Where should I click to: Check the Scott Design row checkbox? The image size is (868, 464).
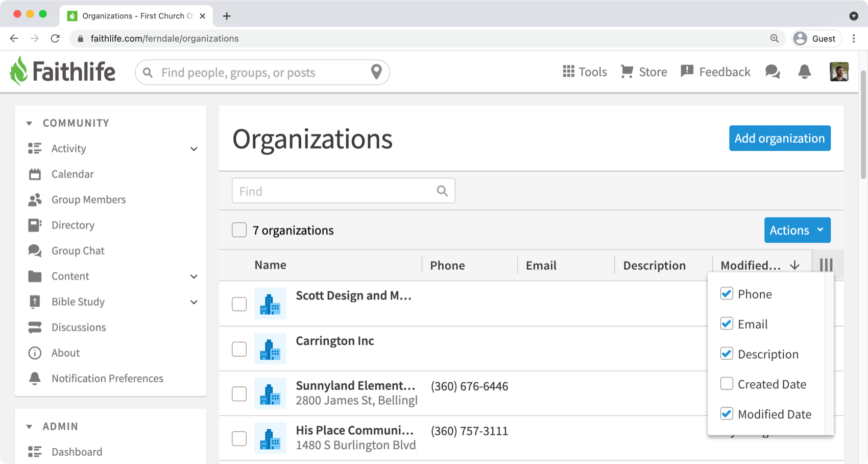tap(239, 304)
